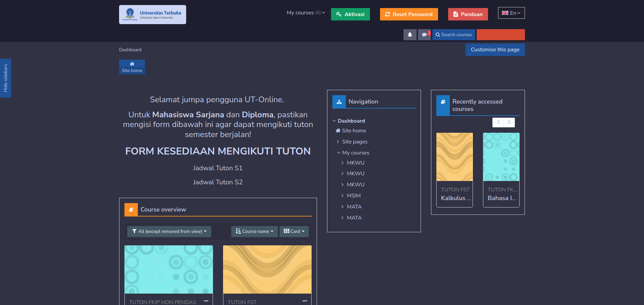This screenshot has width=644, height=305.
Task: Open TUTON FST course thumbnail in overview
Action: 267,269
